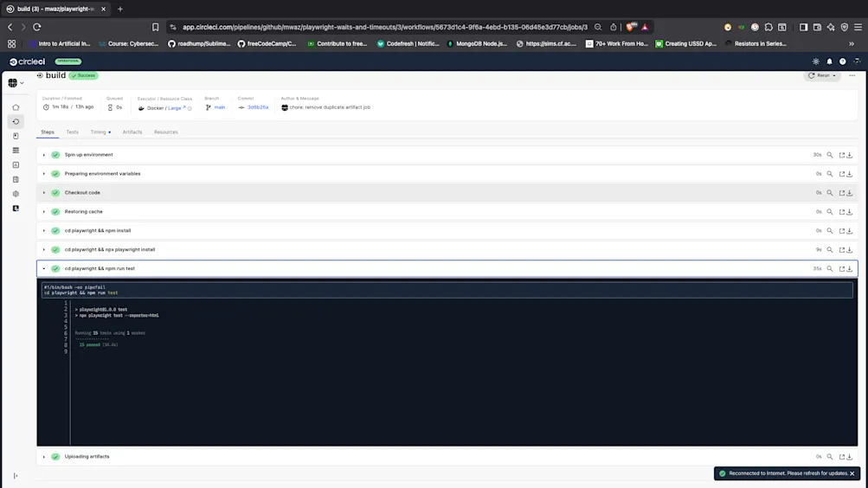The width and height of the screenshot is (868, 488).
Task: Open Restoring cache output in new tab
Action: (x=841, y=212)
